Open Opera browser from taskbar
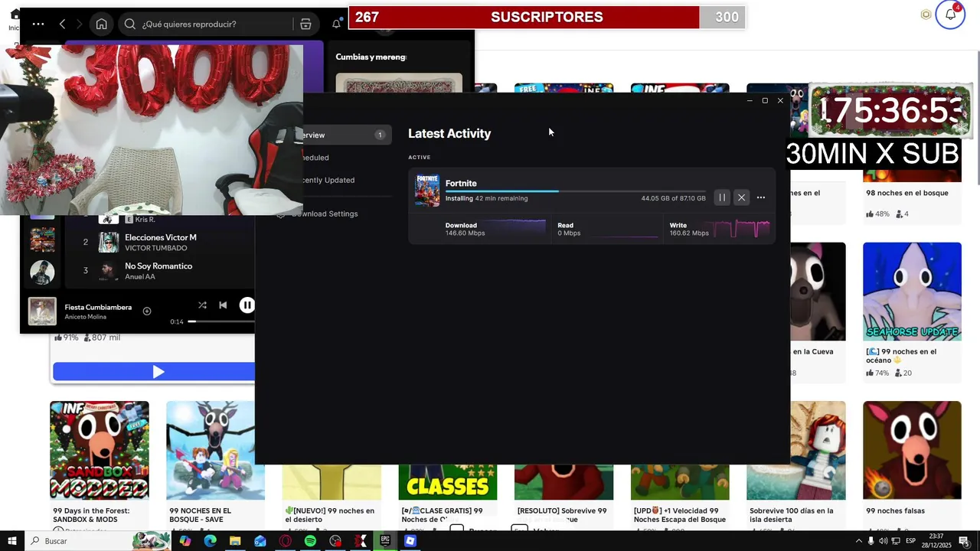Image resolution: width=980 pixels, height=551 pixels. tap(286, 541)
